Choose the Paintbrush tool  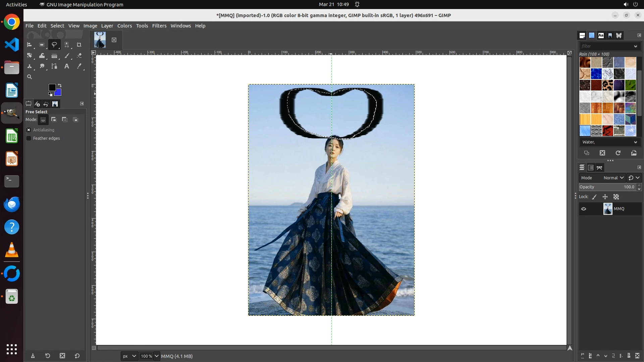point(67,56)
